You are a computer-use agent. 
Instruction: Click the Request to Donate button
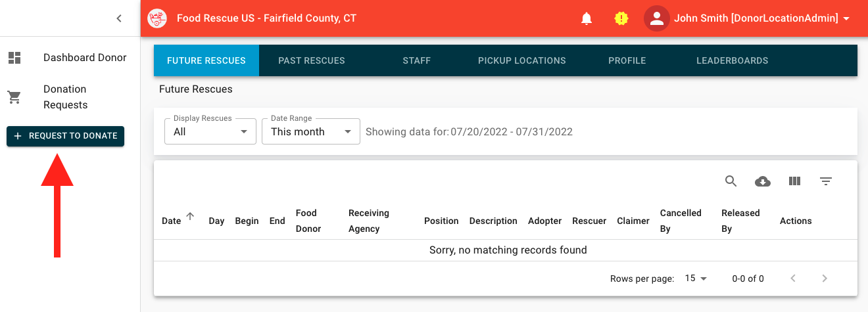(x=66, y=136)
